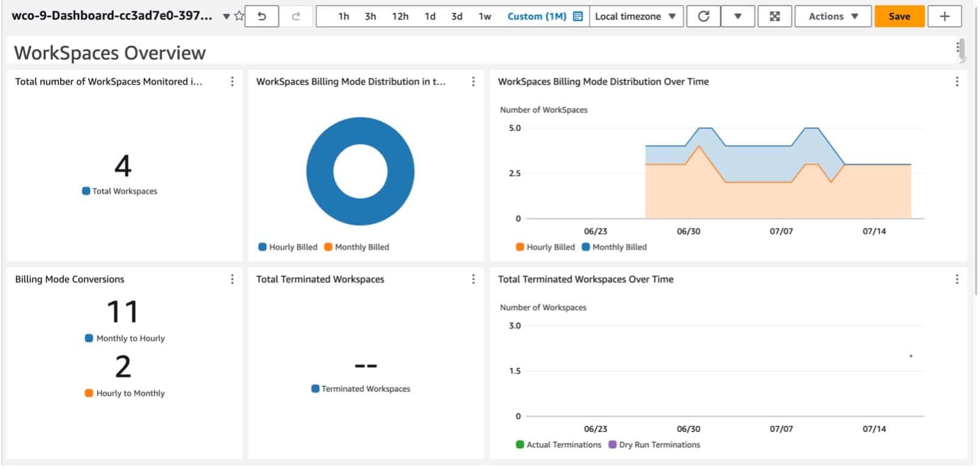Select the 1d time range
Image resolution: width=980 pixels, height=468 pixels.
(430, 16)
